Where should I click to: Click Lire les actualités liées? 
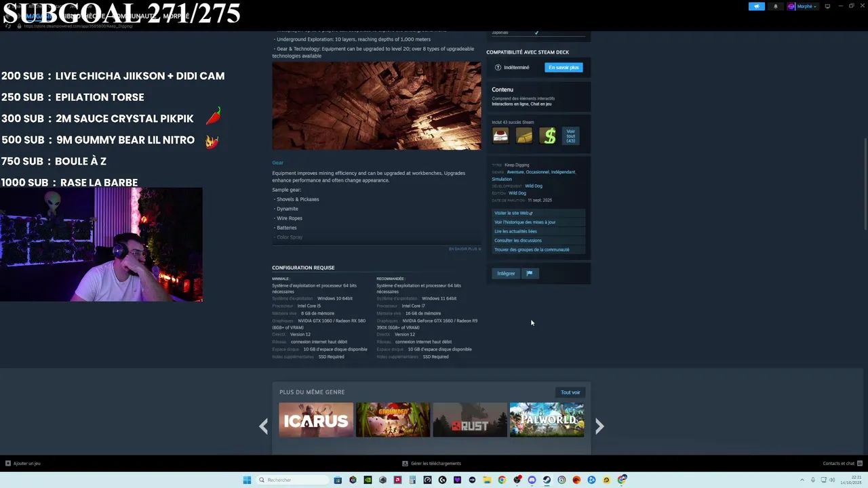[x=538, y=231]
